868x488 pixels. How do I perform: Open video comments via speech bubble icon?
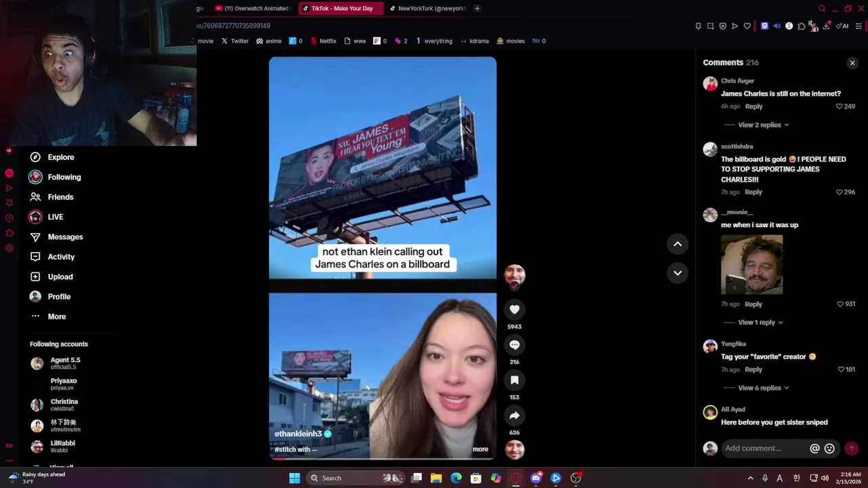pos(515,345)
